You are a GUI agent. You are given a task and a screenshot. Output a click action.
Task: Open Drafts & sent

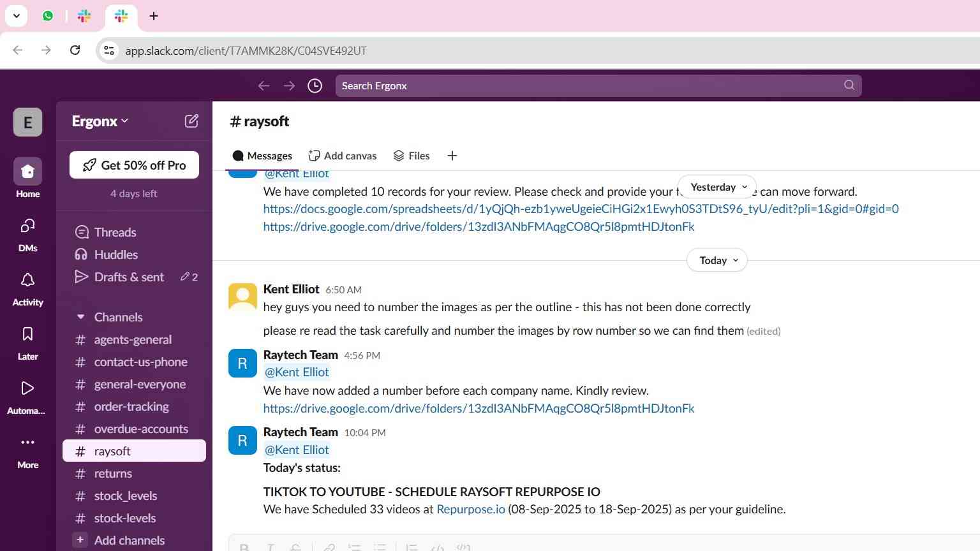click(134, 277)
